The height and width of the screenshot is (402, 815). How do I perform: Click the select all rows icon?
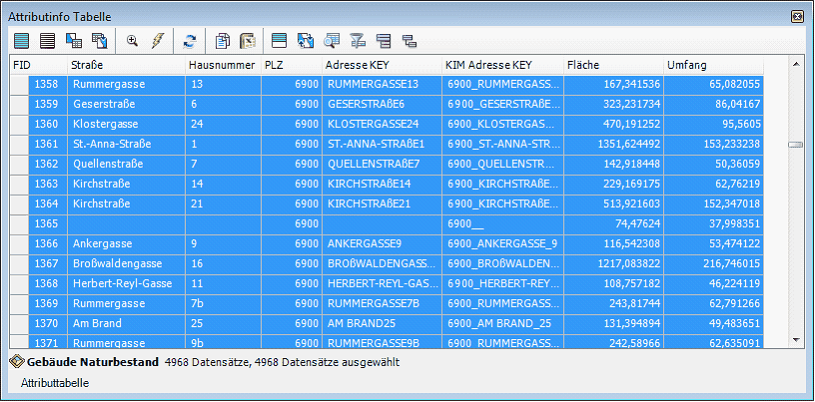21,41
